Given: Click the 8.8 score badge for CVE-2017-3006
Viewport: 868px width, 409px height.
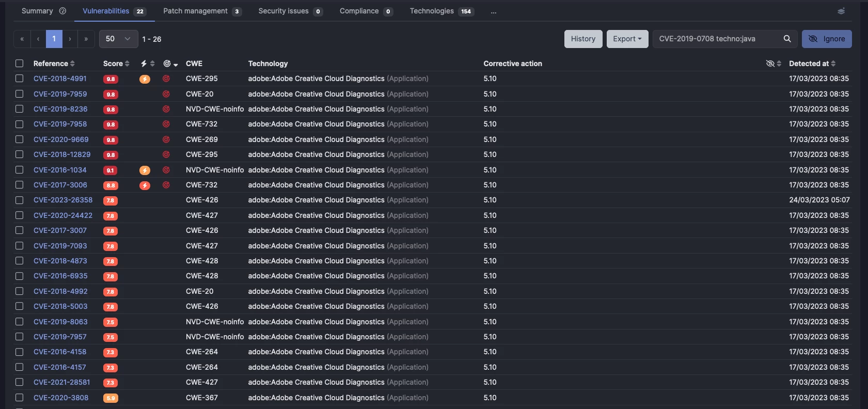Looking at the screenshot, I should click(x=111, y=185).
